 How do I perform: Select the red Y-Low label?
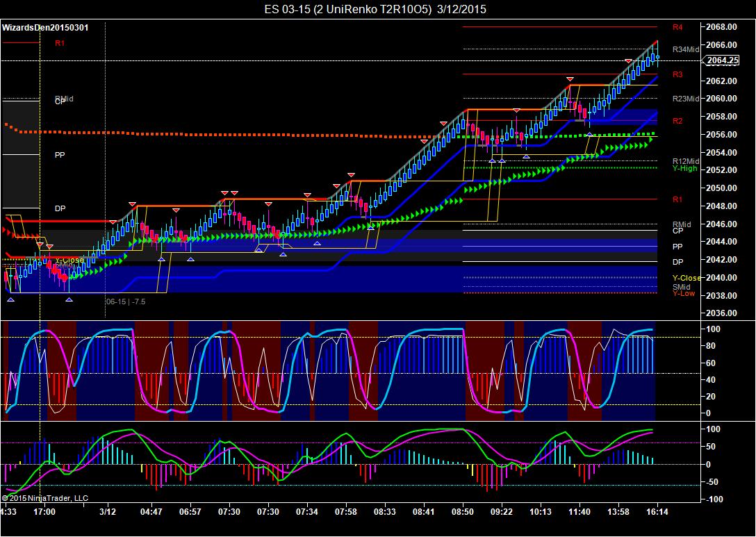click(x=684, y=294)
